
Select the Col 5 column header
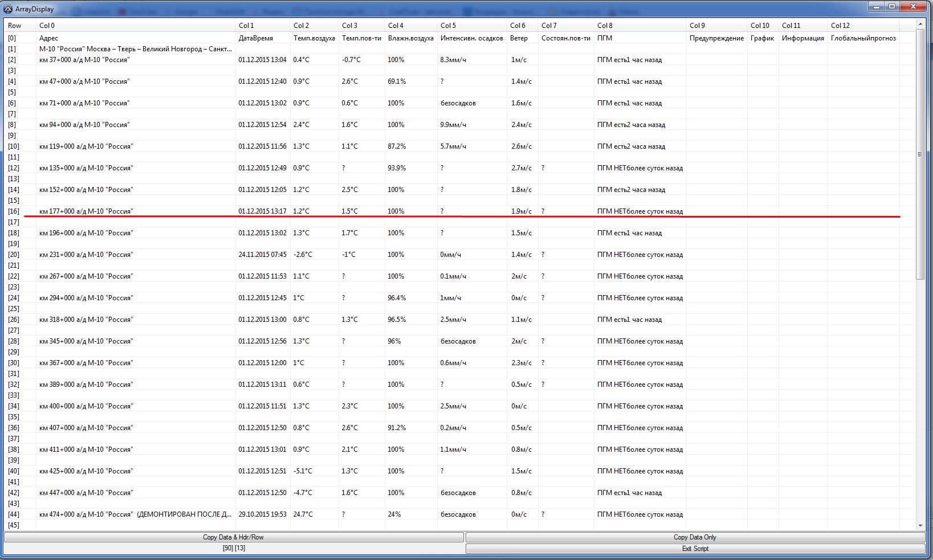tap(448, 26)
